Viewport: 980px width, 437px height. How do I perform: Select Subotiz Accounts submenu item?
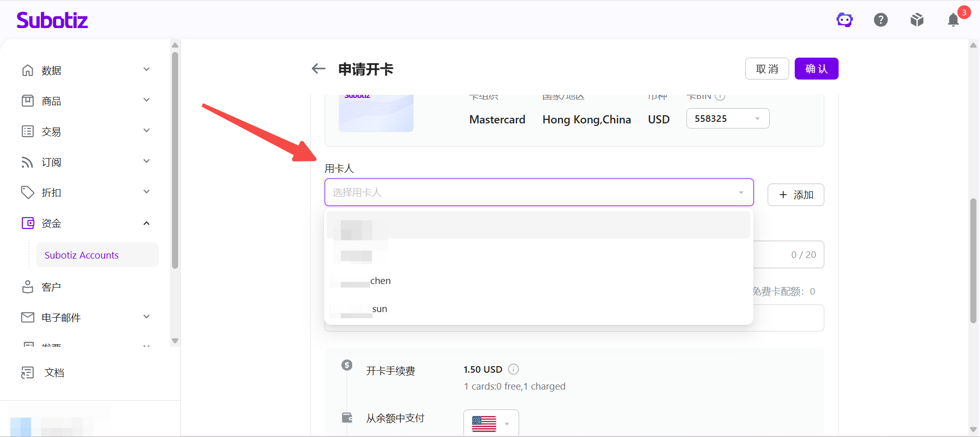pos(97,255)
